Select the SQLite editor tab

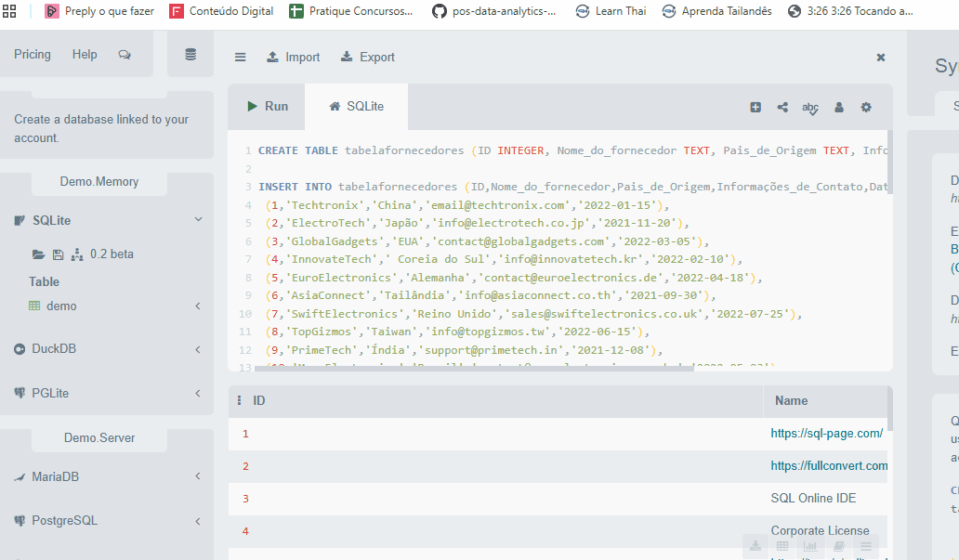[x=357, y=107]
